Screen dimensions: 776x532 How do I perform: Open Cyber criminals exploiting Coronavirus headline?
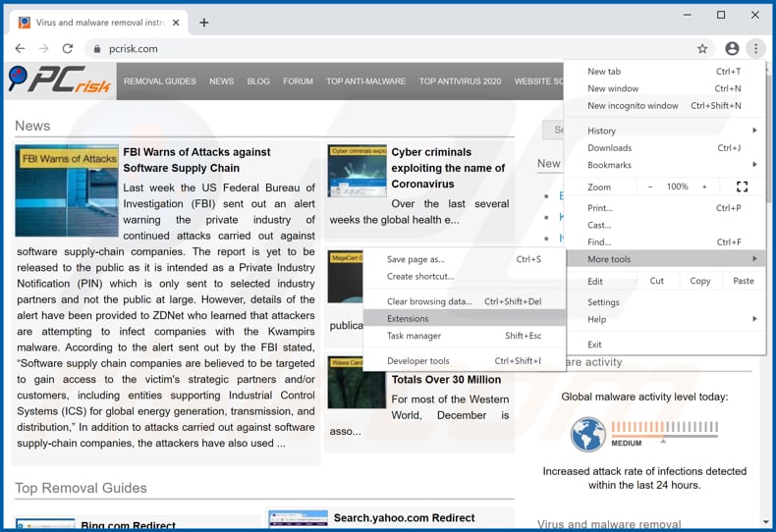click(448, 168)
